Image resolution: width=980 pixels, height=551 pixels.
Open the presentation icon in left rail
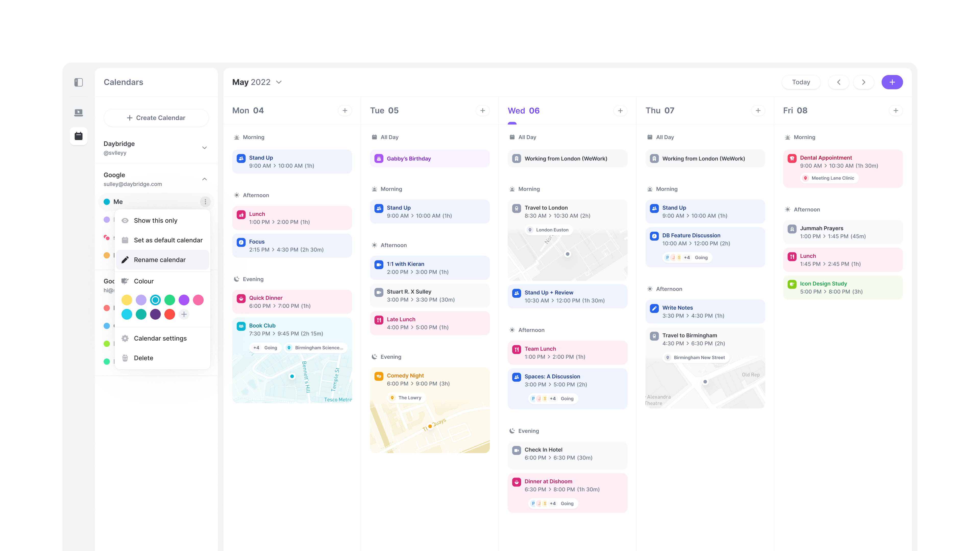coord(78,112)
